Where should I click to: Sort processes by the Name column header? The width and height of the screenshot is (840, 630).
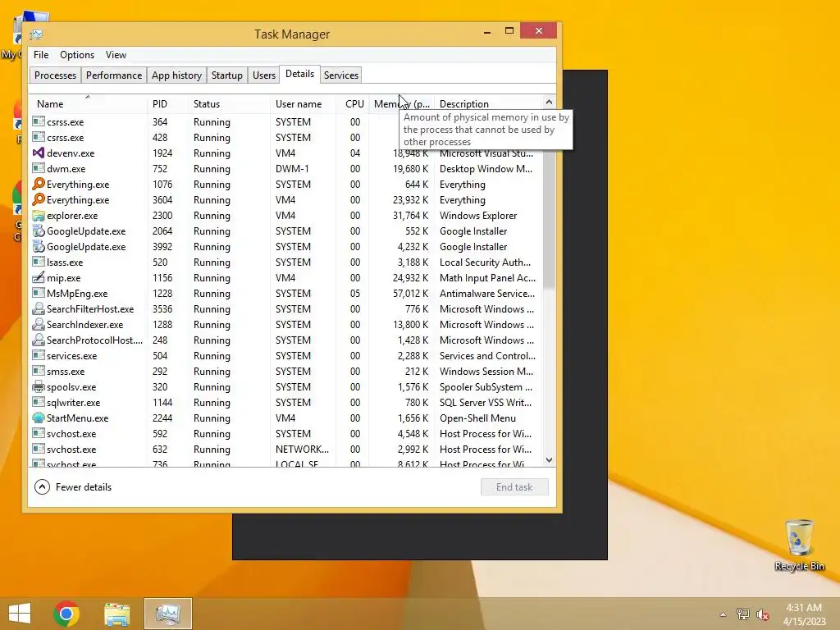88,104
